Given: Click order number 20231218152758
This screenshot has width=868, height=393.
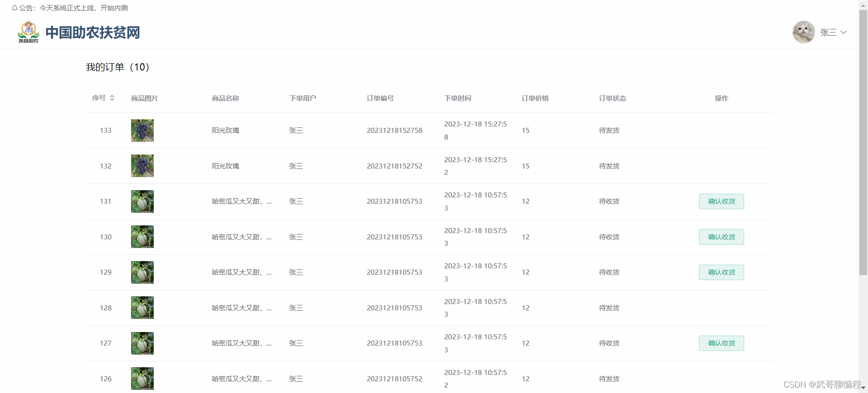Looking at the screenshot, I should [395, 131].
